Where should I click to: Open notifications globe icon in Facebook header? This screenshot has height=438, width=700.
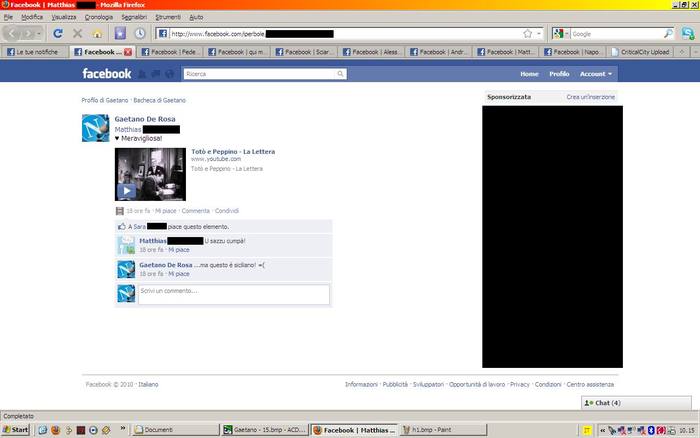pos(169,74)
